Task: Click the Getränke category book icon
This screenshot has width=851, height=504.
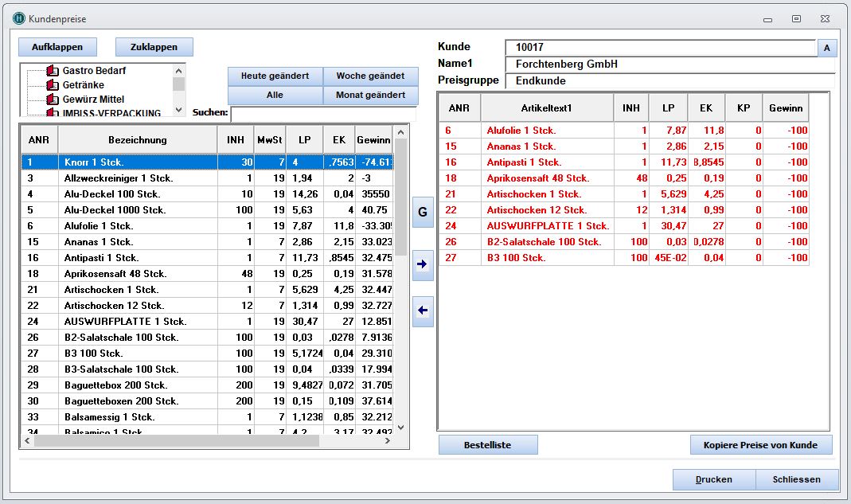Action: click(x=53, y=85)
